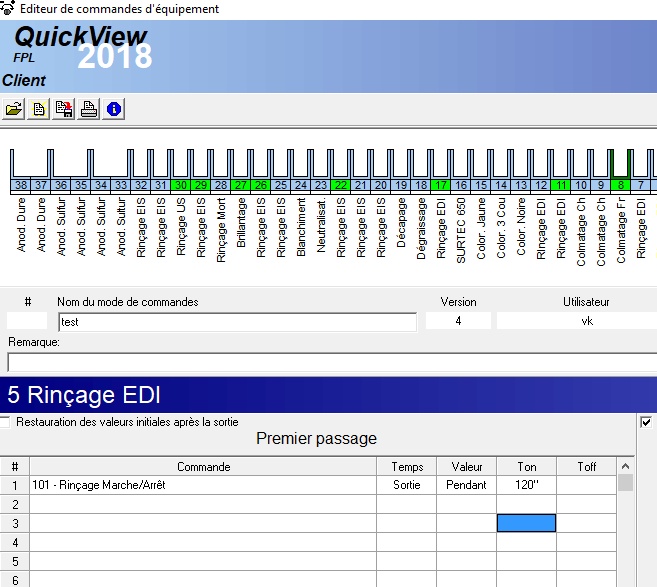657x587 pixels.
Task: Click the '5 Rinçage EDI' station title banner
Action: [328, 395]
